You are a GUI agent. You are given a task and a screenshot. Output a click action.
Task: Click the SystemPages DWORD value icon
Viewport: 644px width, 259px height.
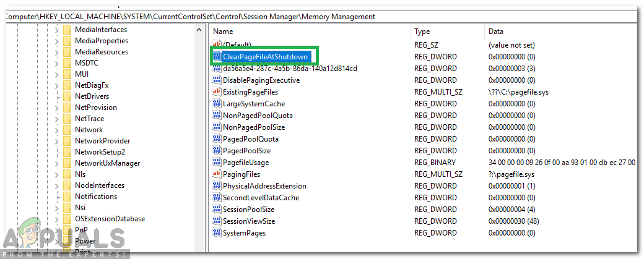tap(217, 233)
